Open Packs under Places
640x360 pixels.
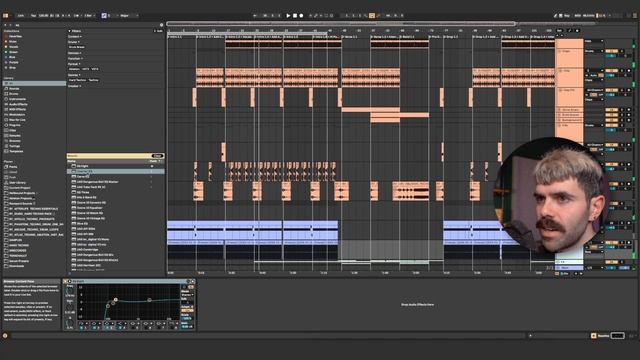[13, 167]
